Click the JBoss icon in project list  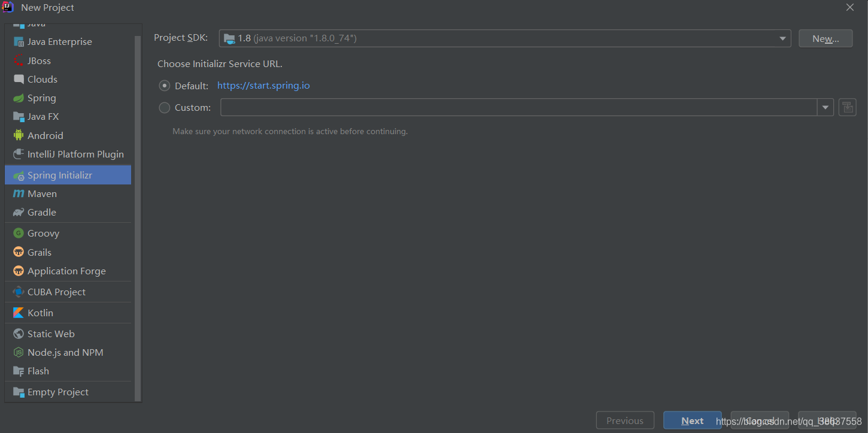pyautogui.click(x=19, y=60)
